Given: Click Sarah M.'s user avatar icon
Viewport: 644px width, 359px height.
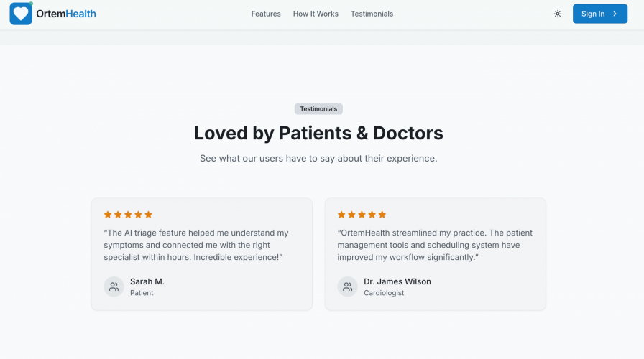Looking at the screenshot, I should click(114, 286).
